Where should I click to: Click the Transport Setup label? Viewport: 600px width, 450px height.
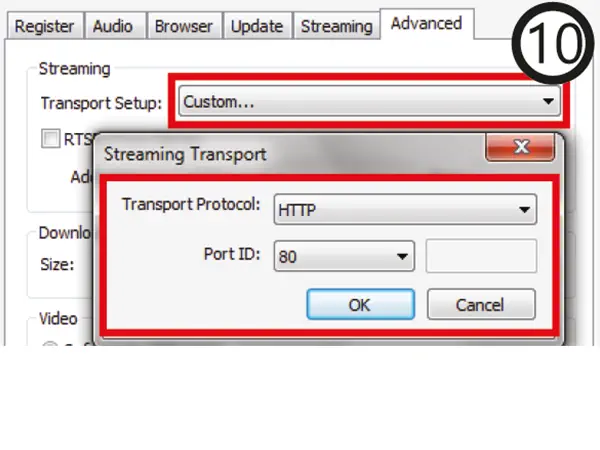click(x=101, y=103)
